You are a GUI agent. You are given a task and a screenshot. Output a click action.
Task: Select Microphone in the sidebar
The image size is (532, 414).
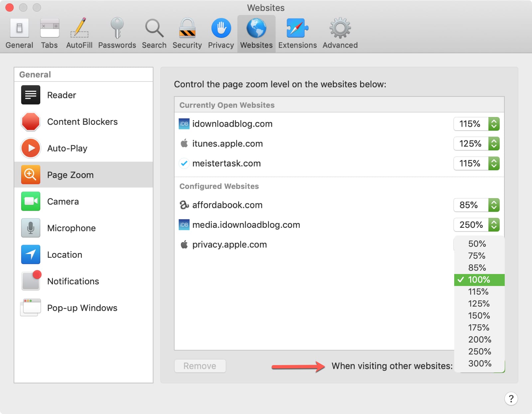point(83,228)
